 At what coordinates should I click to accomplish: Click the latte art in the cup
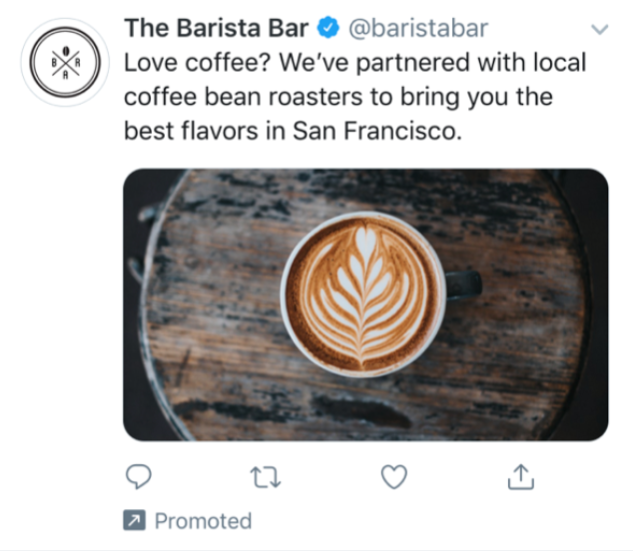[x=363, y=295]
